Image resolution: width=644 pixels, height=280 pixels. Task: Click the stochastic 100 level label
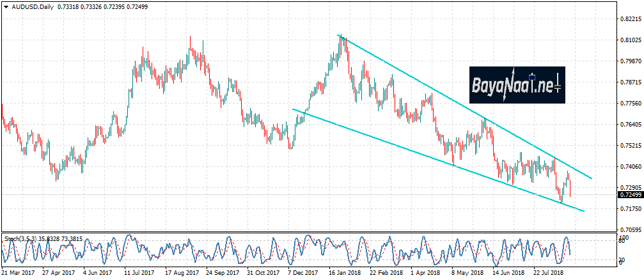pyautogui.click(x=624, y=238)
